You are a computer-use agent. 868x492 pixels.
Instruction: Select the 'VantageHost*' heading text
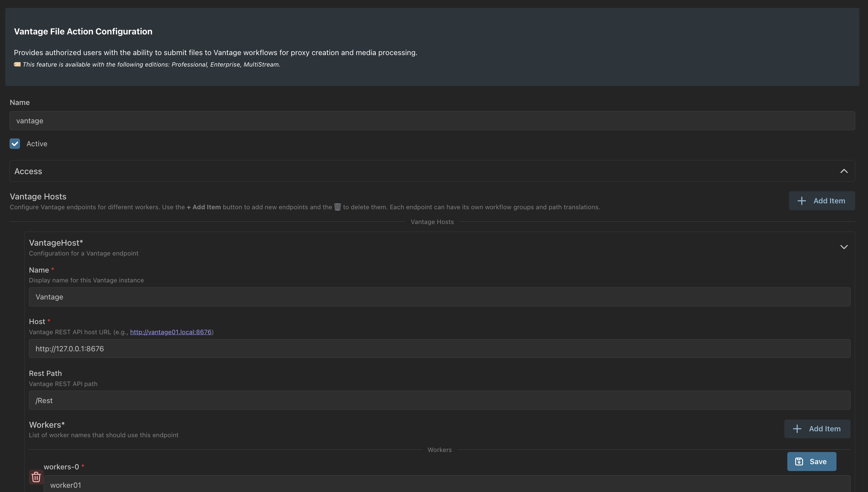56,243
